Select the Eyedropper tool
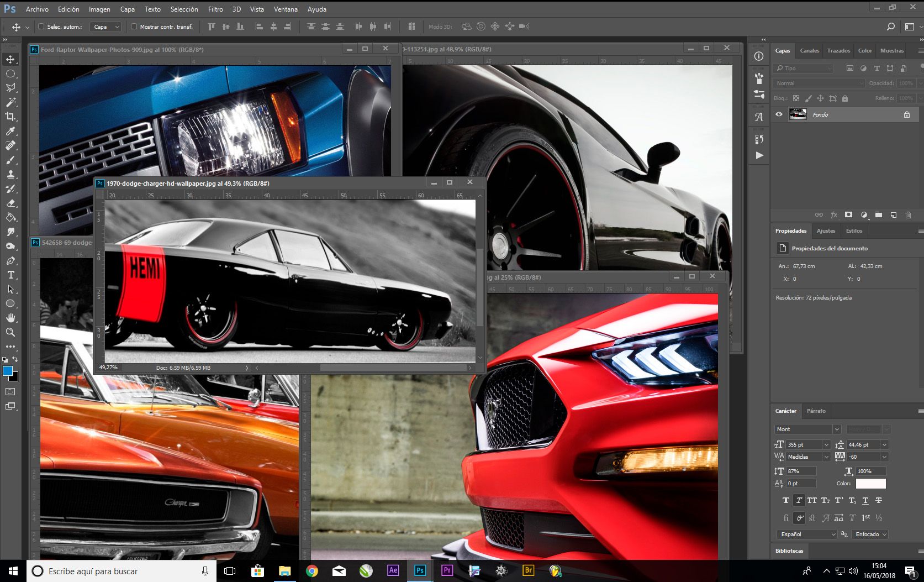Screen dimensions: 924x582 (10, 131)
